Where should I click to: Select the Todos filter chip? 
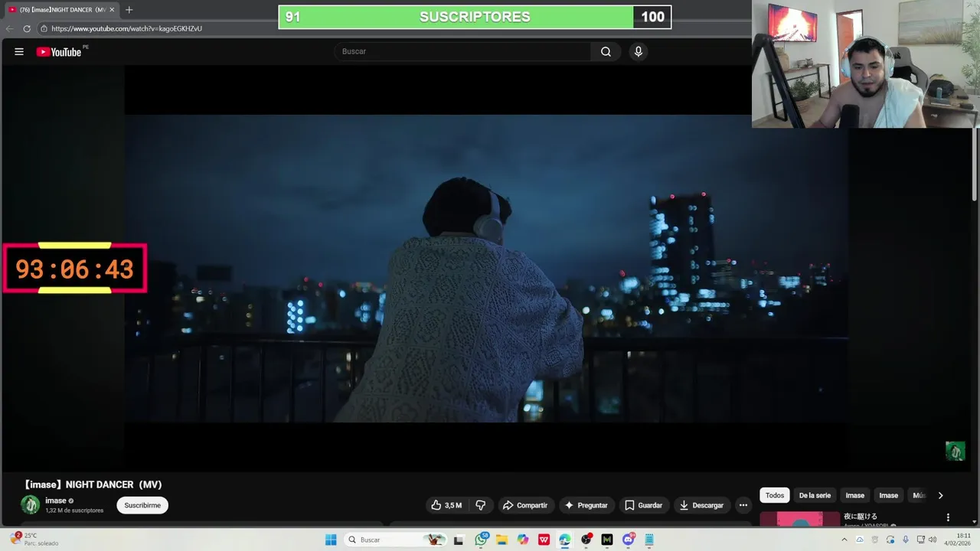tap(775, 495)
